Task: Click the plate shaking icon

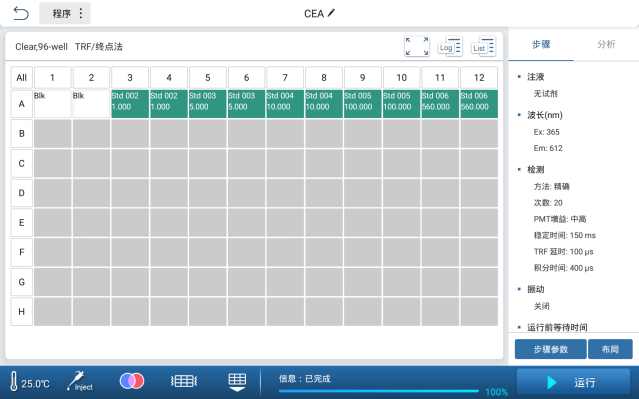Action: pyautogui.click(x=184, y=381)
